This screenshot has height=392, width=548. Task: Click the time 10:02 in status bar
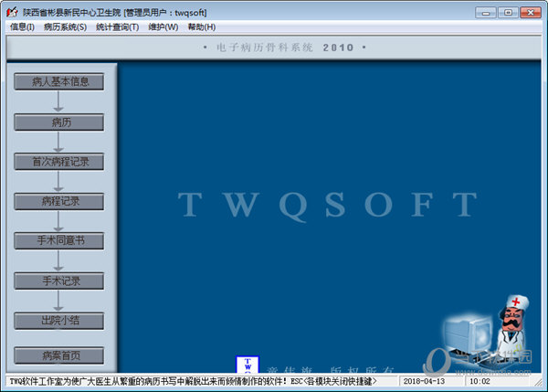[479, 381]
